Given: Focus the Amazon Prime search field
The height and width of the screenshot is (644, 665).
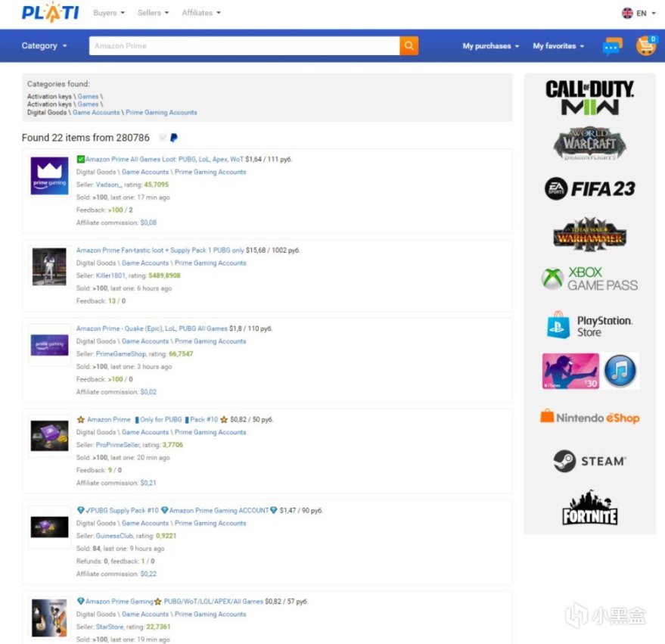Looking at the screenshot, I should point(244,46).
